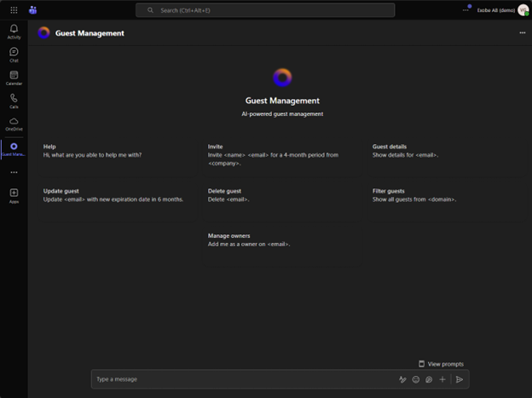Open Guest Management header more options
Screen dimensions: 532x398
(522, 33)
